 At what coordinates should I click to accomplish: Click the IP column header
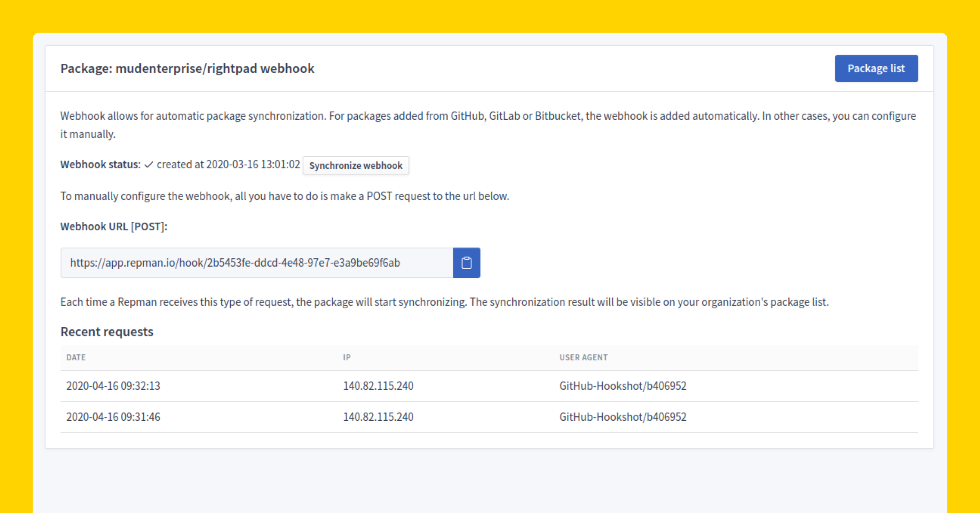(x=347, y=357)
